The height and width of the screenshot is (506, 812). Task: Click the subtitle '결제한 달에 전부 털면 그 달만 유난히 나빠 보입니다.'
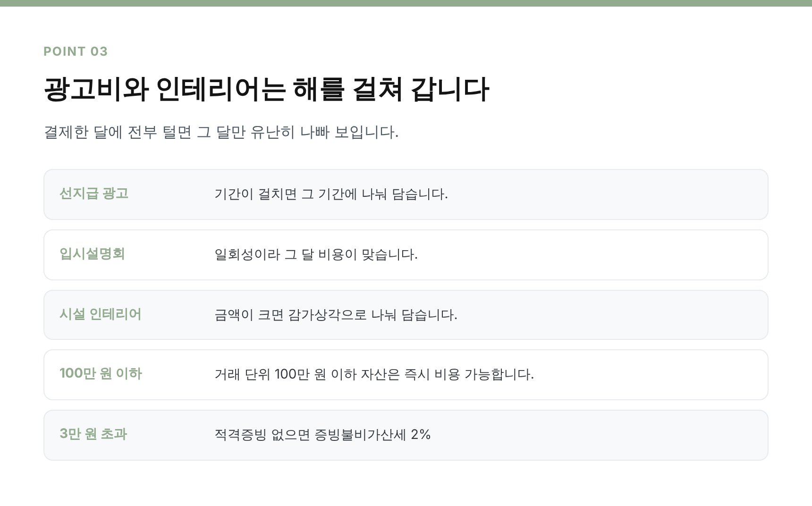pos(221,132)
